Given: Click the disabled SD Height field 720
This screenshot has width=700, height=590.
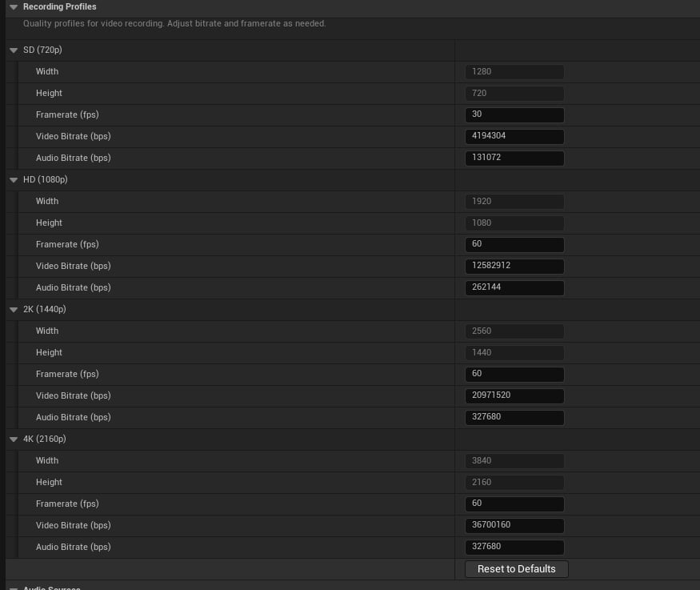Looking at the screenshot, I should click(x=514, y=93).
